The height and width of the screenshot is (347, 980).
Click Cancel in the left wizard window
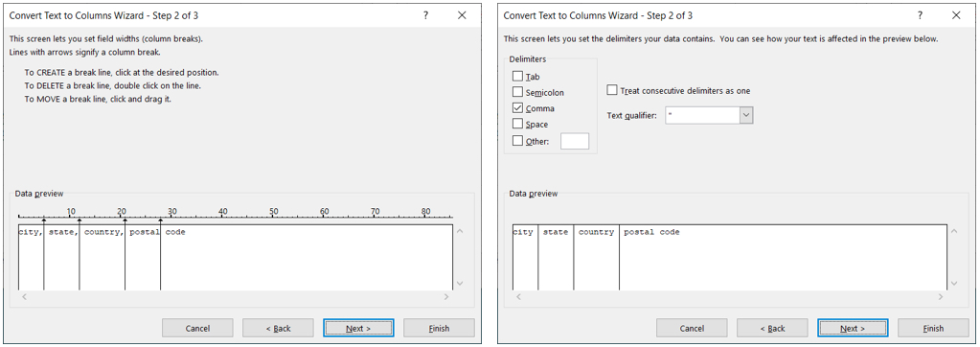(197, 328)
